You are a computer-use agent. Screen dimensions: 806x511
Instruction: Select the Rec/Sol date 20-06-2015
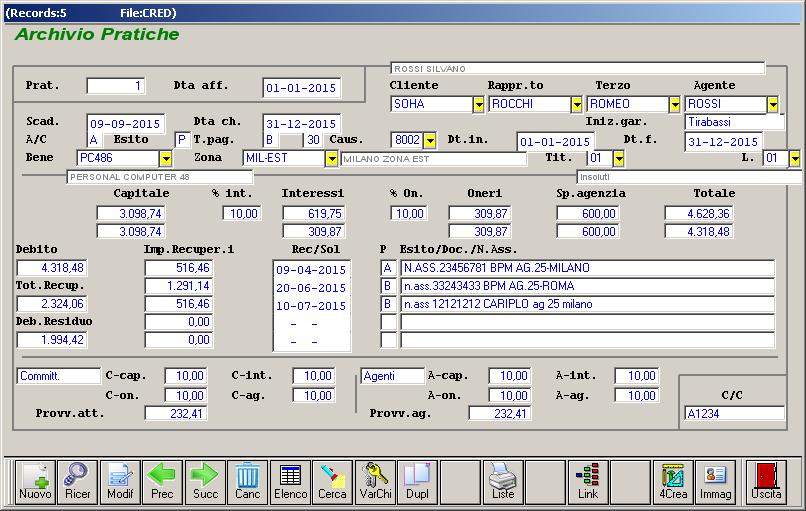click(x=311, y=288)
